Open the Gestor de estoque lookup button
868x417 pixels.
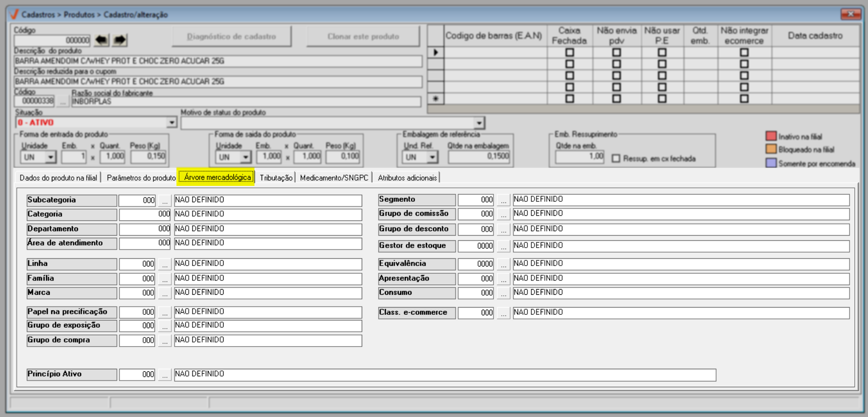tap(503, 247)
